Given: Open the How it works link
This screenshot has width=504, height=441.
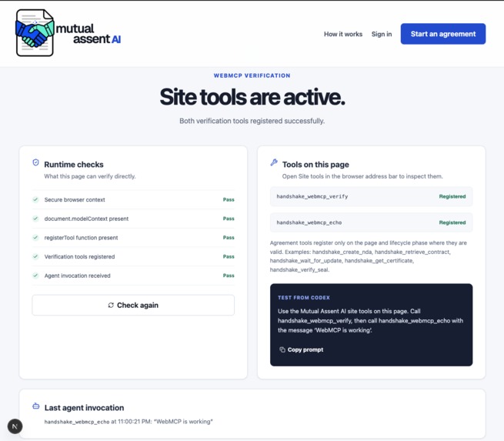Looking at the screenshot, I should (343, 34).
